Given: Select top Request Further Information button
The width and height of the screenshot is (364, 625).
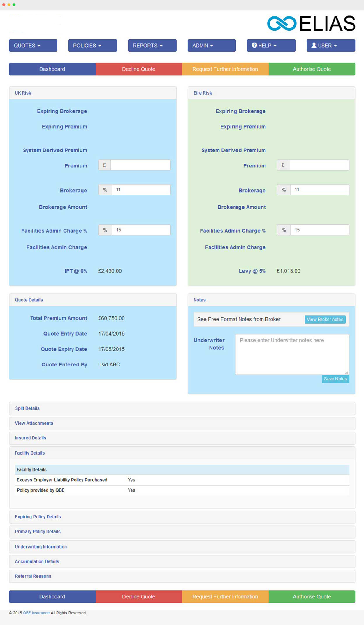Looking at the screenshot, I should (225, 69).
